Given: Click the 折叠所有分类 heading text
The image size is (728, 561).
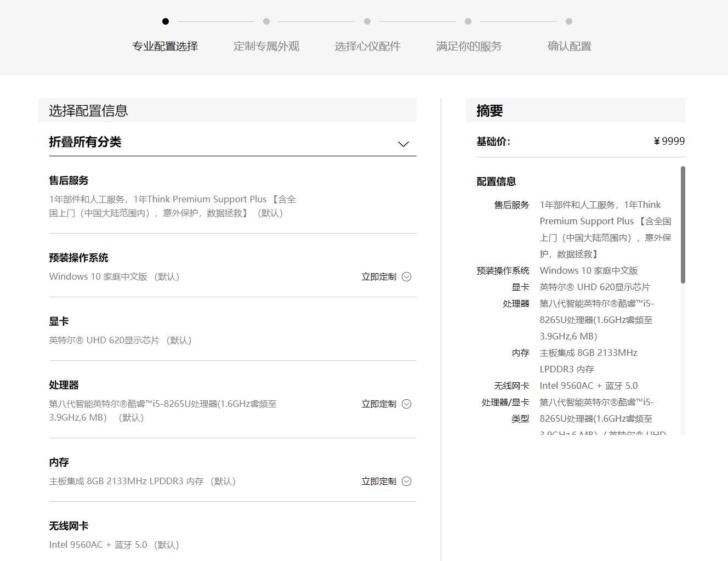Looking at the screenshot, I should pos(85,142).
